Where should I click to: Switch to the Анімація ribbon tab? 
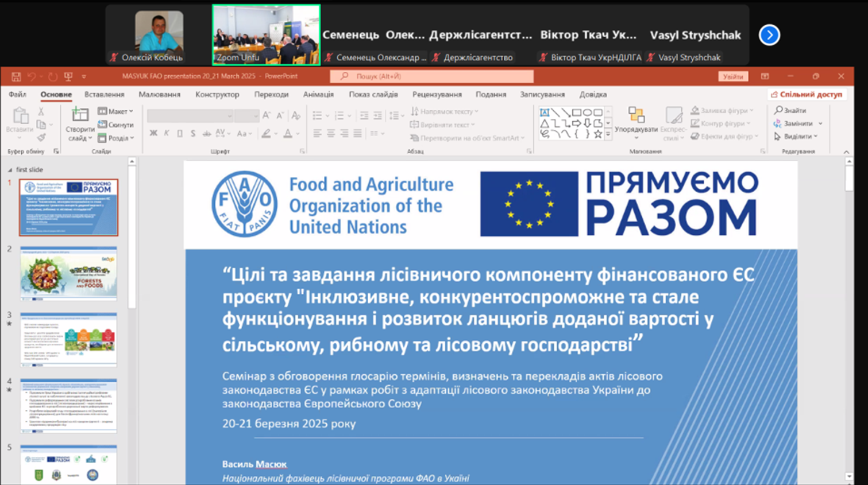point(318,94)
